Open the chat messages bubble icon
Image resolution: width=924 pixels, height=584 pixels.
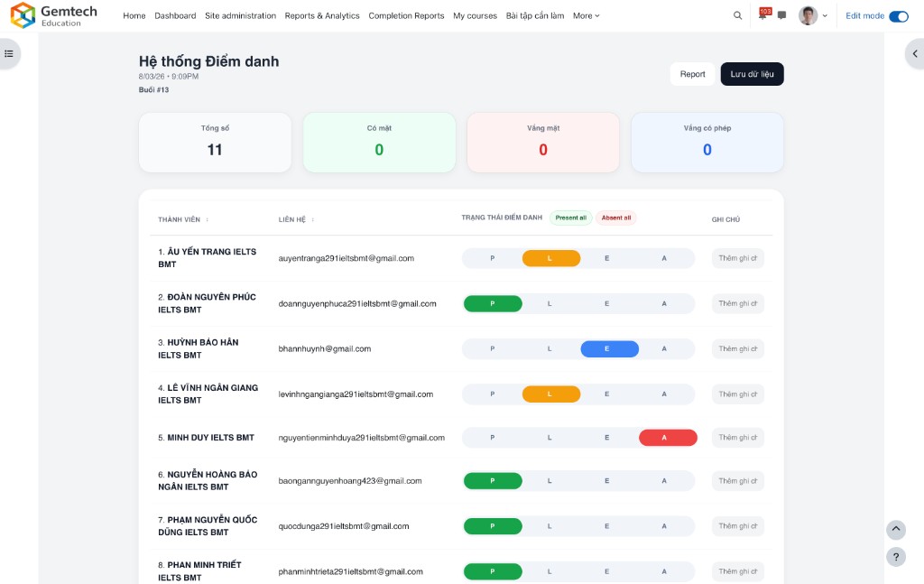[780, 15]
